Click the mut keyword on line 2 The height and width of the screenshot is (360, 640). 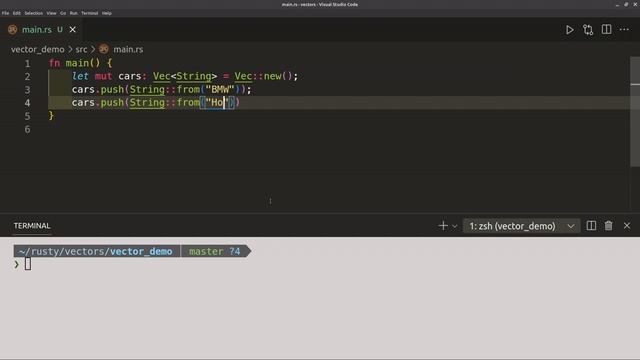pos(103,76)
